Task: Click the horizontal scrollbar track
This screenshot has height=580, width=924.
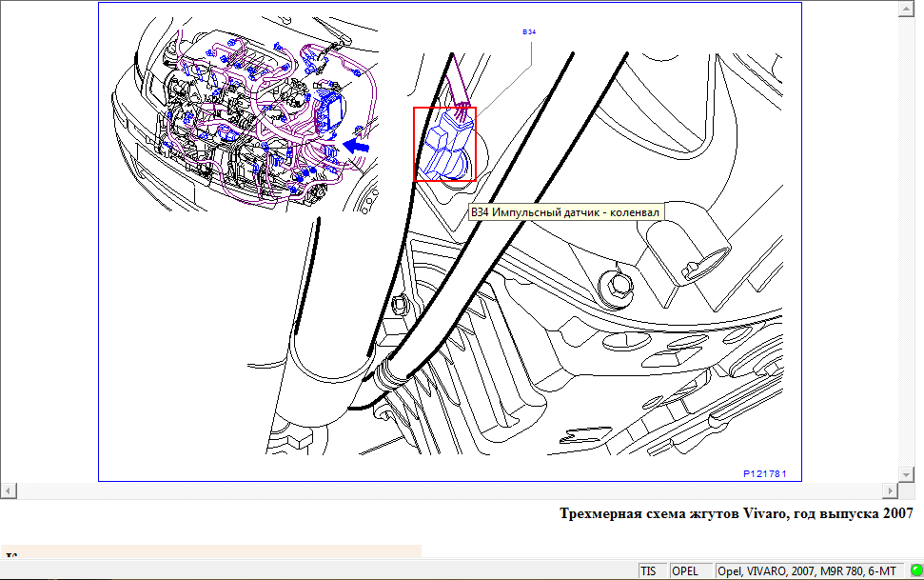Action: [x=449, y=490]
